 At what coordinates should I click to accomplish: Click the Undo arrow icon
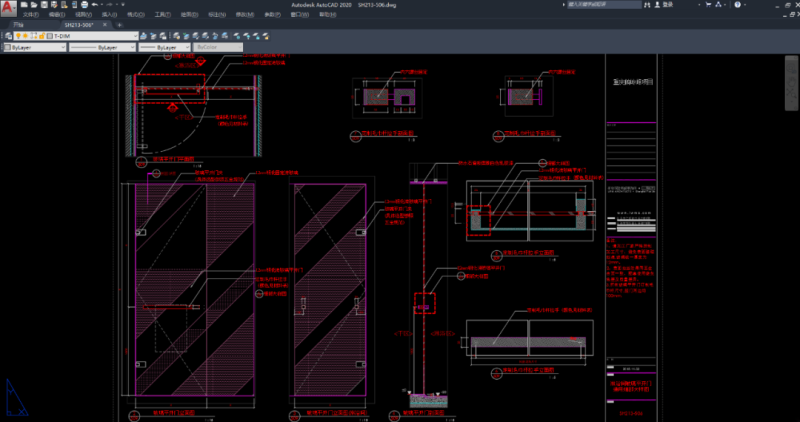tap(94, 5)
